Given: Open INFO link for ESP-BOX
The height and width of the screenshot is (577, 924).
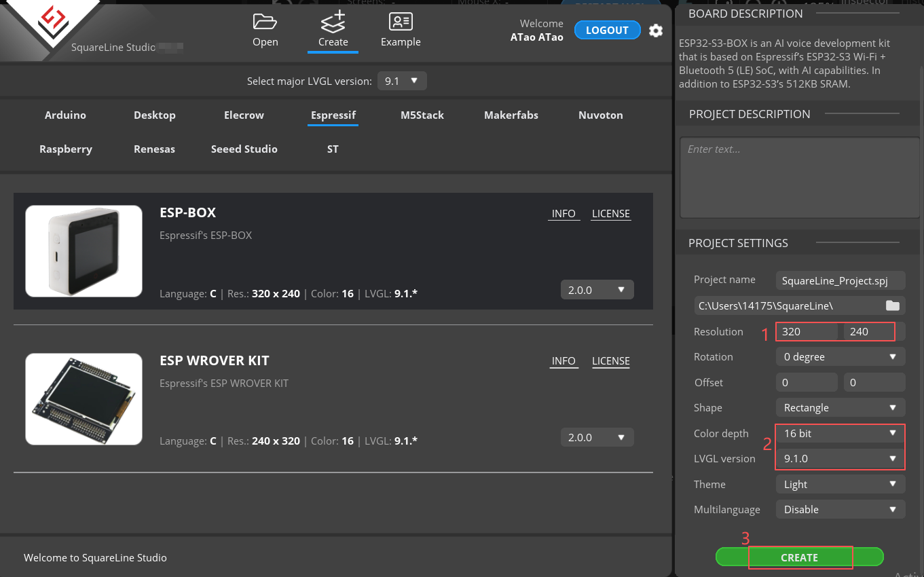Looking at the screenshot, I should (563, 214).
